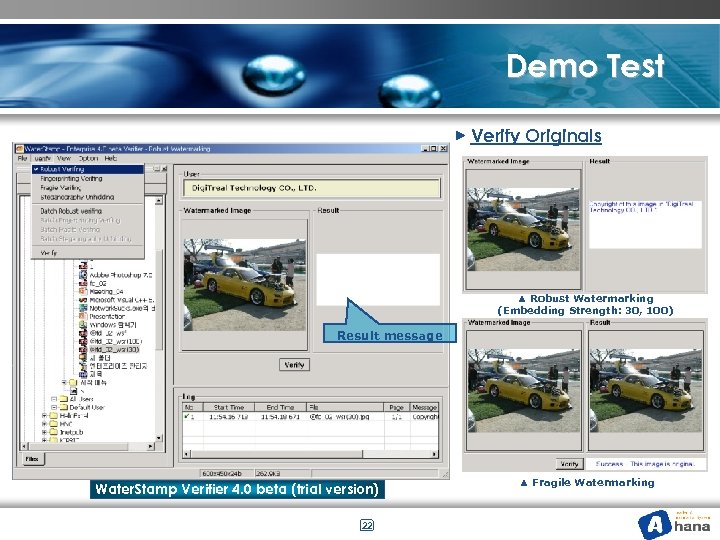
Task: Click the last Verify entry in dropdown menu
Action: 88,253
